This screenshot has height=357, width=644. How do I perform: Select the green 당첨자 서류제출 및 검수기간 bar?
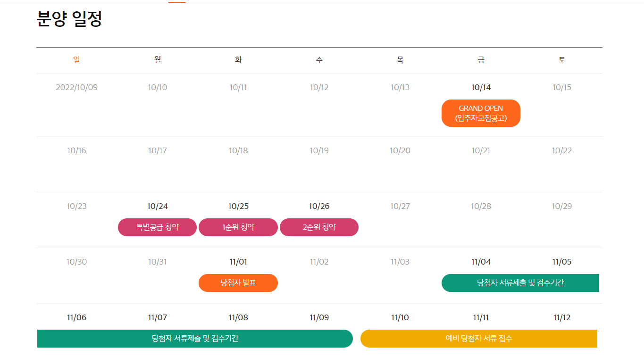tap(520, 283)
